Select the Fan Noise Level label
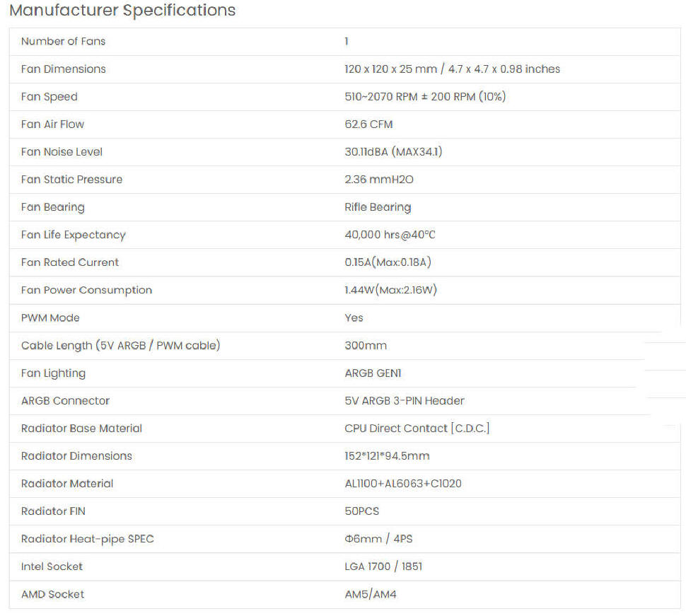The width and height of the screenshot is (686, 616). click(x=62, y=152)
